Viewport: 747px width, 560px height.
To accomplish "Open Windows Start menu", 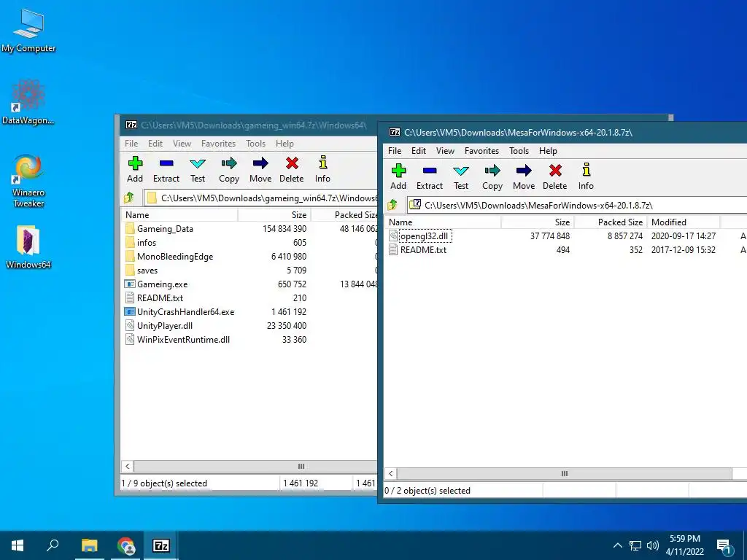I will pos(18,545).
